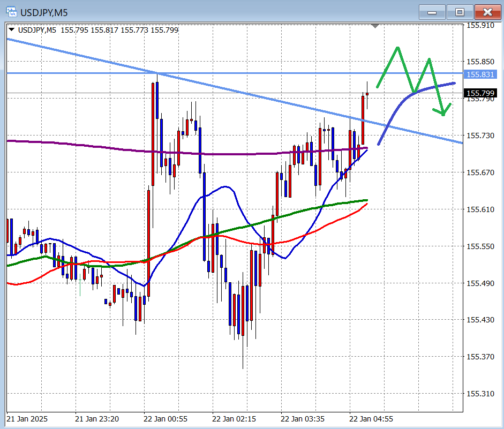
Task: Click the 22 Jan 00:55 time label
Action: 166,418
